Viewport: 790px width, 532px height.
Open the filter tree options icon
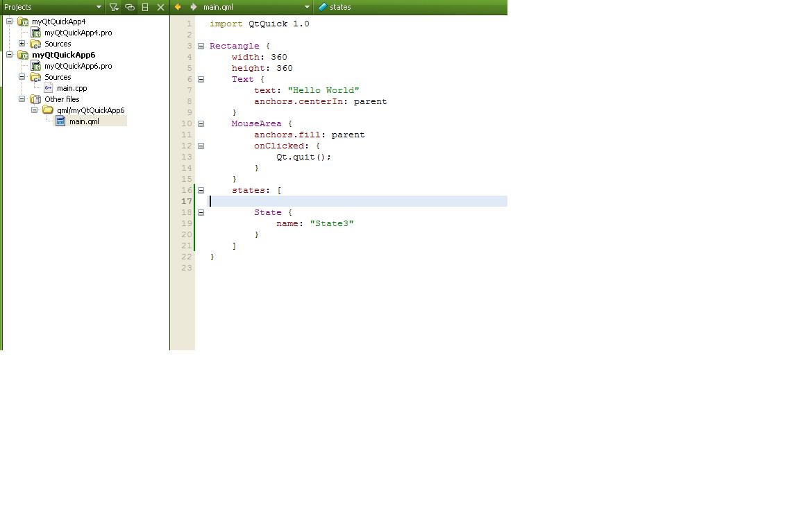pyautogui.click(x=114, y=7)
